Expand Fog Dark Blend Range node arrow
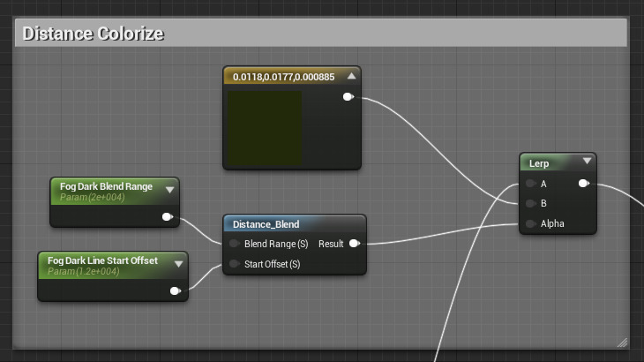Viewport: 644px width, 362px height. (169, 189)
